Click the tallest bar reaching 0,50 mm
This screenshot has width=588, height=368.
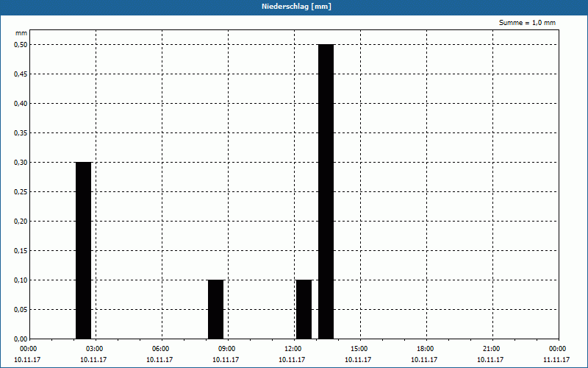[x=326, y=191]
